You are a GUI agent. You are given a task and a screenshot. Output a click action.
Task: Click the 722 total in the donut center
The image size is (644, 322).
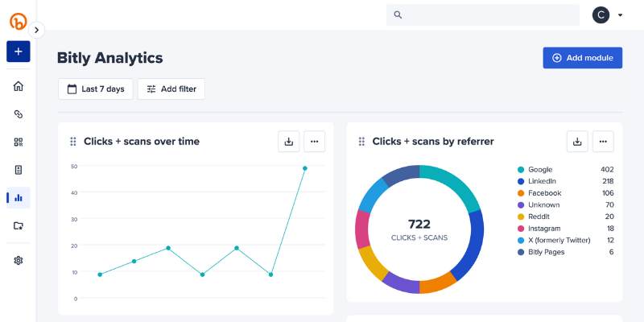(x=419, y=225)
